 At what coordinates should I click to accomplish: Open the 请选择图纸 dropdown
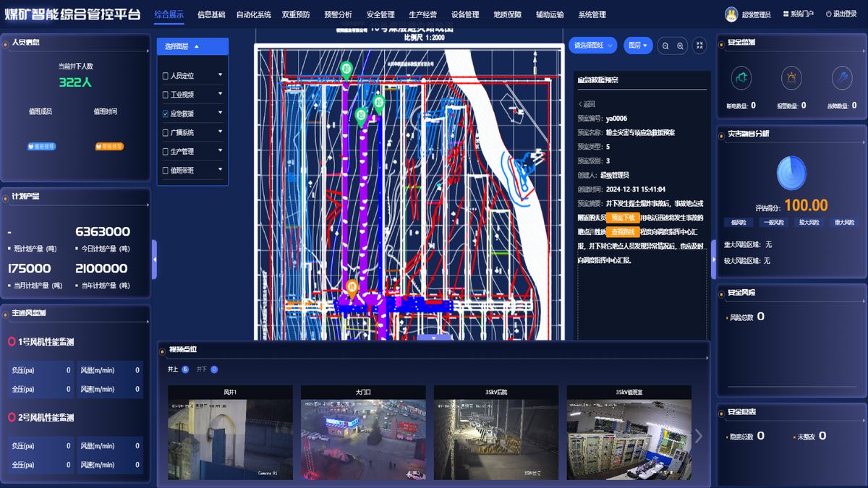593,46
